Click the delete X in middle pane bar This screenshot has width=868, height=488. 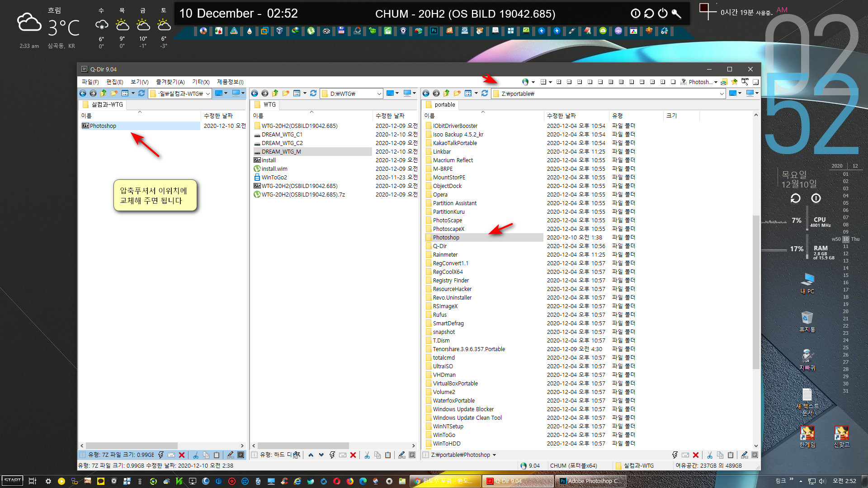(353, 455)
